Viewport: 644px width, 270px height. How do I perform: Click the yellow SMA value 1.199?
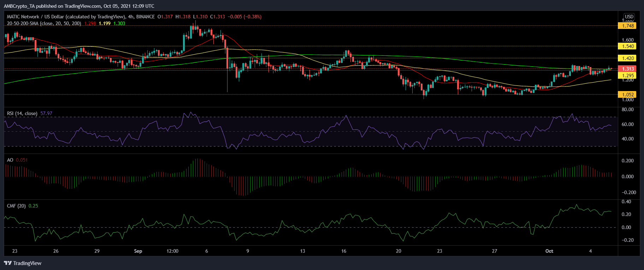(x=105, y=23)
